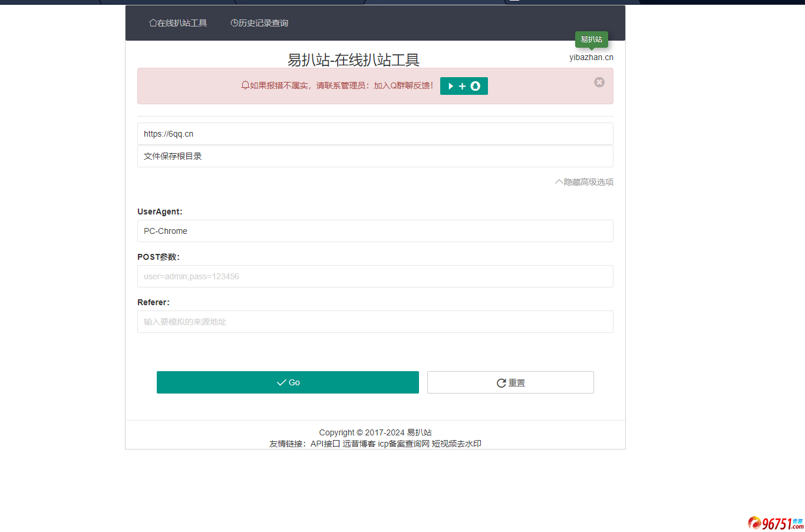
Task: Focus the URL field containing https://6qq.cn
Action: pos(375,134)
